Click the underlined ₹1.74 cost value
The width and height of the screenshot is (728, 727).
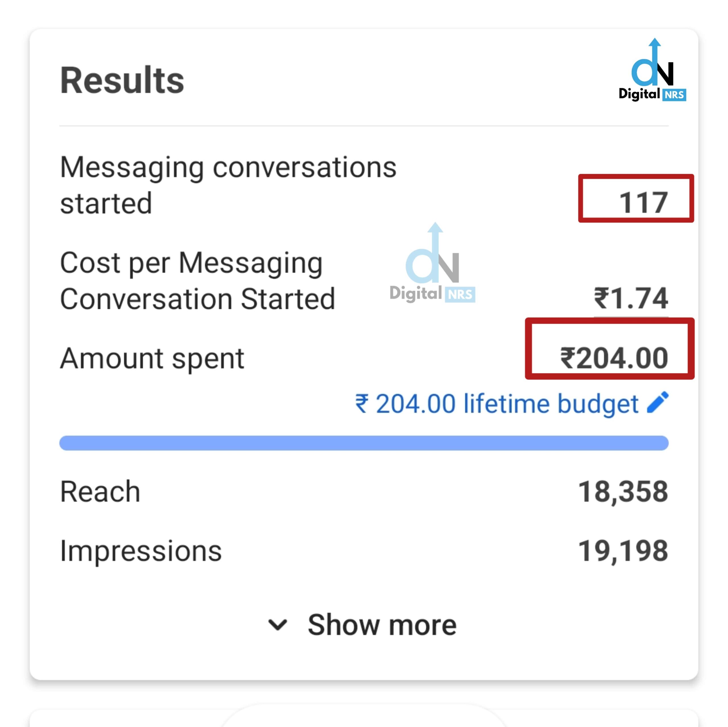click(631, 298)
